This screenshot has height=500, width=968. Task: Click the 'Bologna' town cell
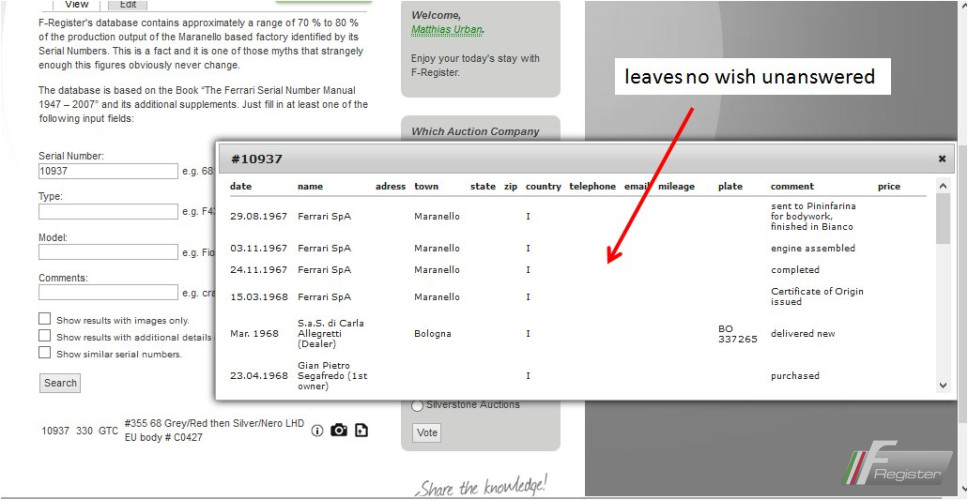coord(433,334)
